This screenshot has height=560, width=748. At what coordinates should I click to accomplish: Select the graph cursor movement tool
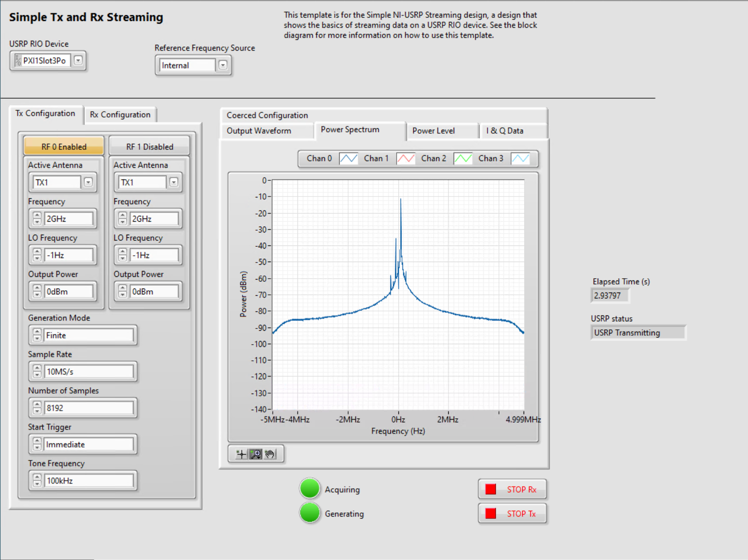click(x=241, y=454)
